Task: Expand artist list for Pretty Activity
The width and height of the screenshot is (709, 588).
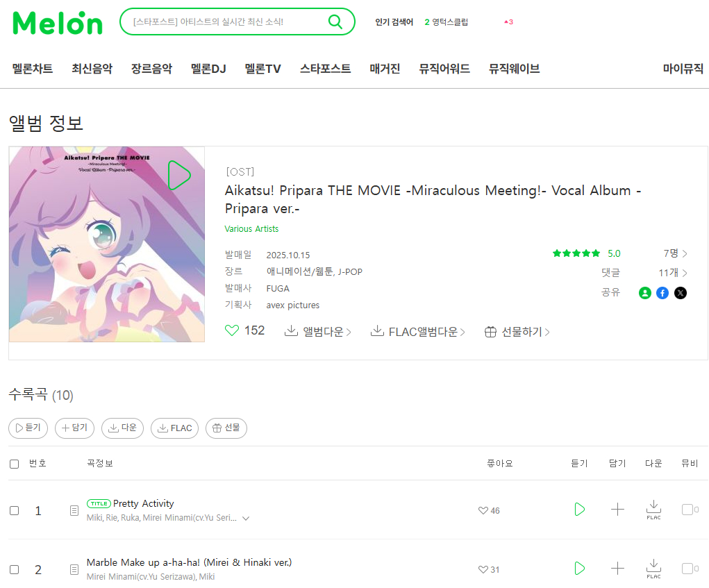Action: coord(246,519)
